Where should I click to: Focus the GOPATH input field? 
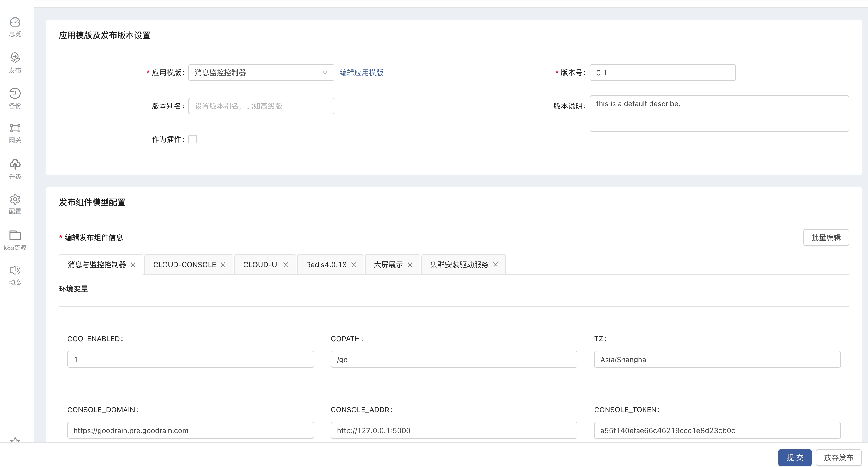click(x=454, y=360)
